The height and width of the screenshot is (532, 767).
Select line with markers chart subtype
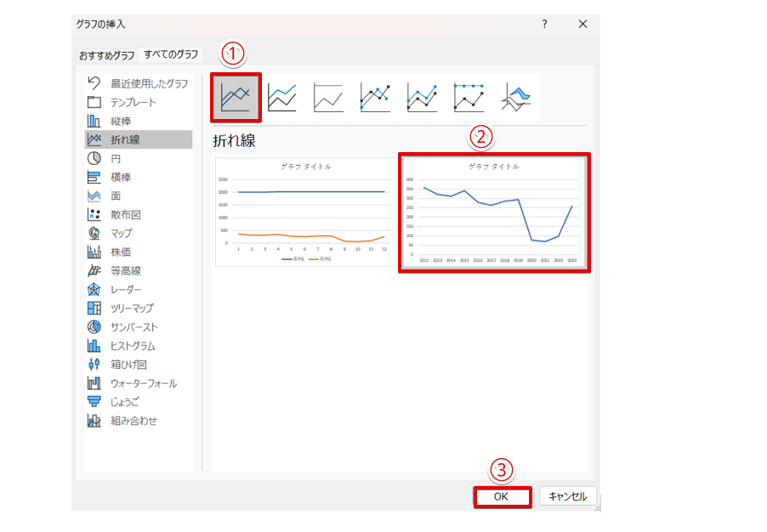click(375, 98)
